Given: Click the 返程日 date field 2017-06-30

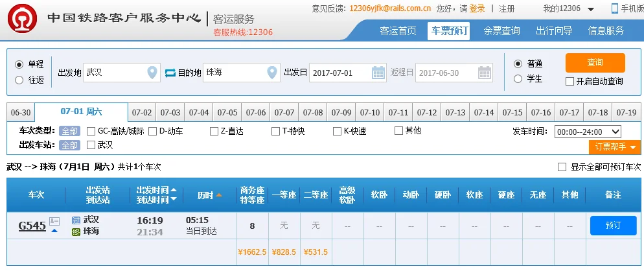Looking at the screenshot, I should 454,73.
